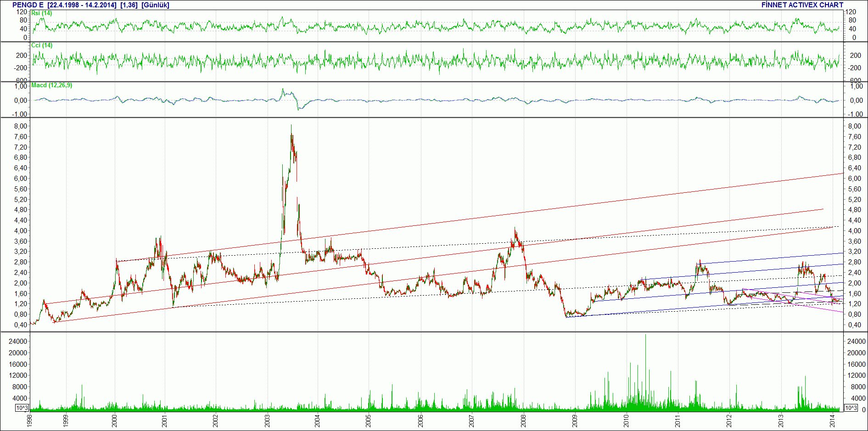The width and height of the screenshot is (868, 431).
Task: Click the date range 22.4.1998 - 14.2.2014
Action: (x=82, y=5)
